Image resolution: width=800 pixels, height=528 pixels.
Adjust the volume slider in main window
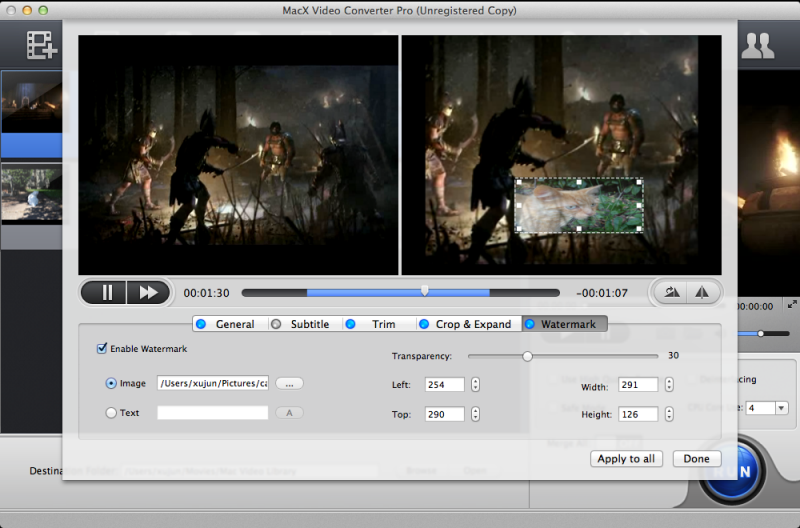[760, 333]
